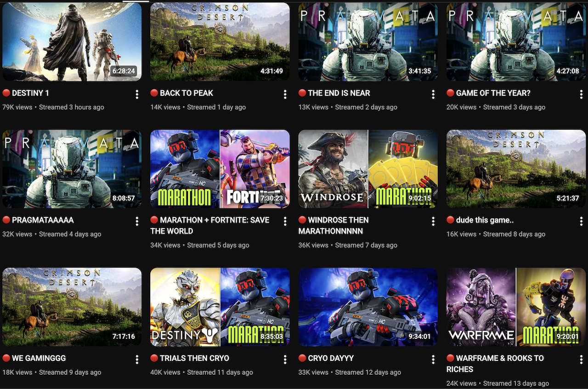Screen dimensions: 588x389
Task: Click the 13K views Streamed 2 days ago text
Action: point(348,107)
